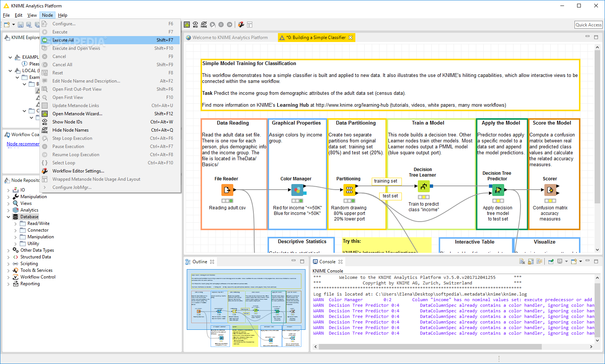This screenshot has height=364, width=605.
Task: Choose Configure JobMgr menu entry
Action: [x=110, y=187]
